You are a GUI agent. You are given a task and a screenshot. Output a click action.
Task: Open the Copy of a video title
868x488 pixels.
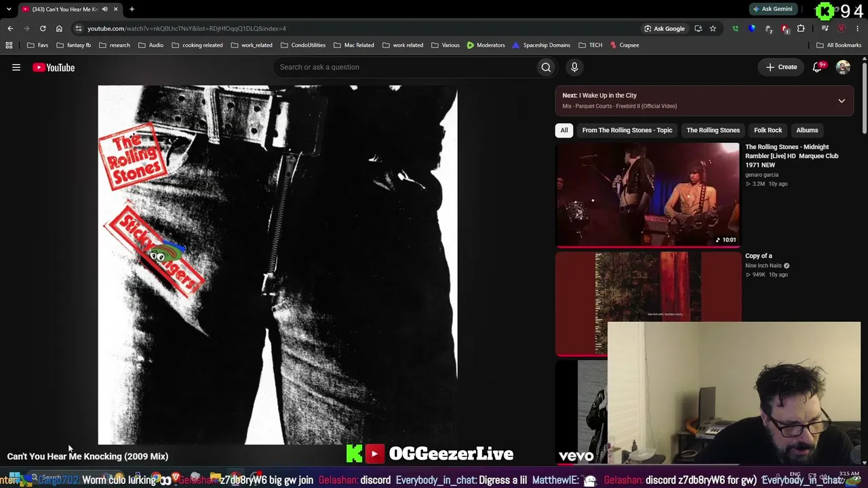(x=759, y=256)
